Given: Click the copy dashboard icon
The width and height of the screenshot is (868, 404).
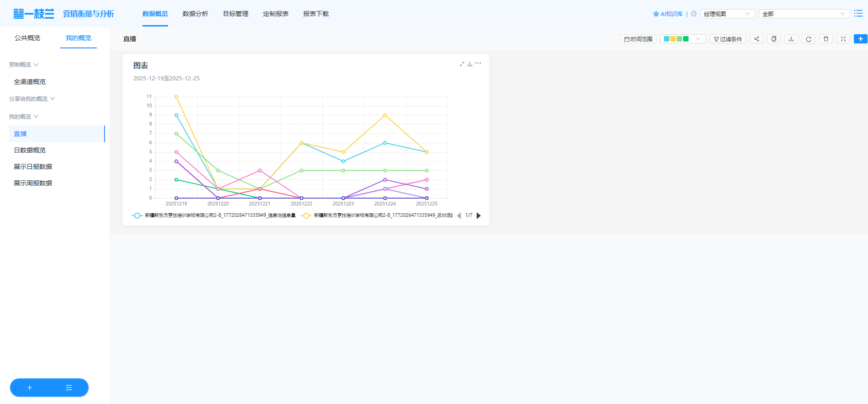Looking at the screenshot, I should click(774, 39).
